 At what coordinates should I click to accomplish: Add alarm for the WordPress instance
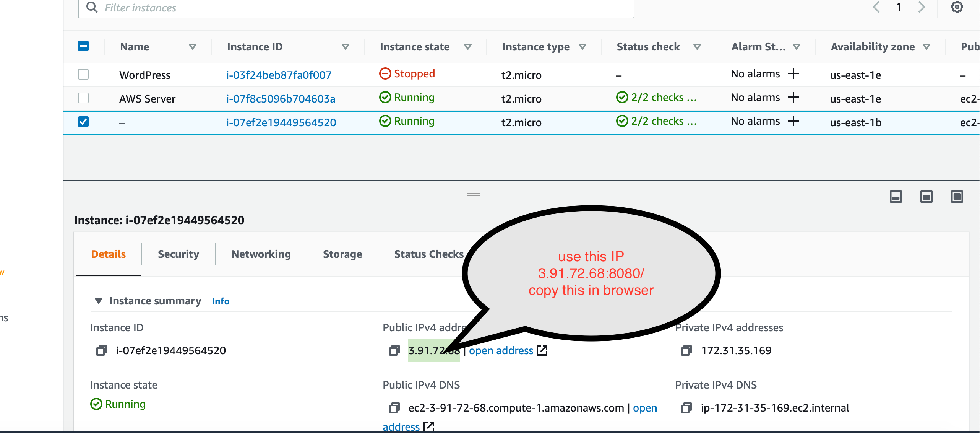coord(793,73)
